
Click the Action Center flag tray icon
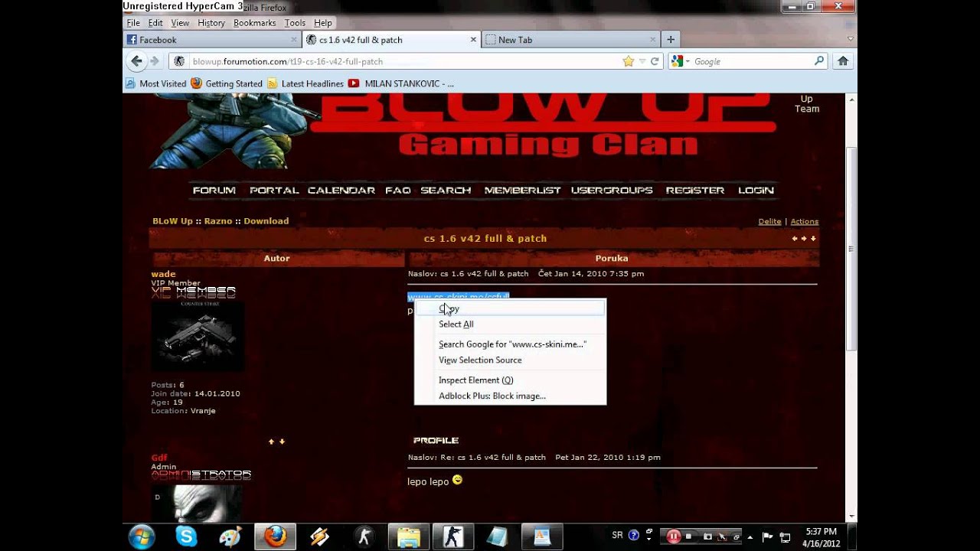click(x=767, y=536)
